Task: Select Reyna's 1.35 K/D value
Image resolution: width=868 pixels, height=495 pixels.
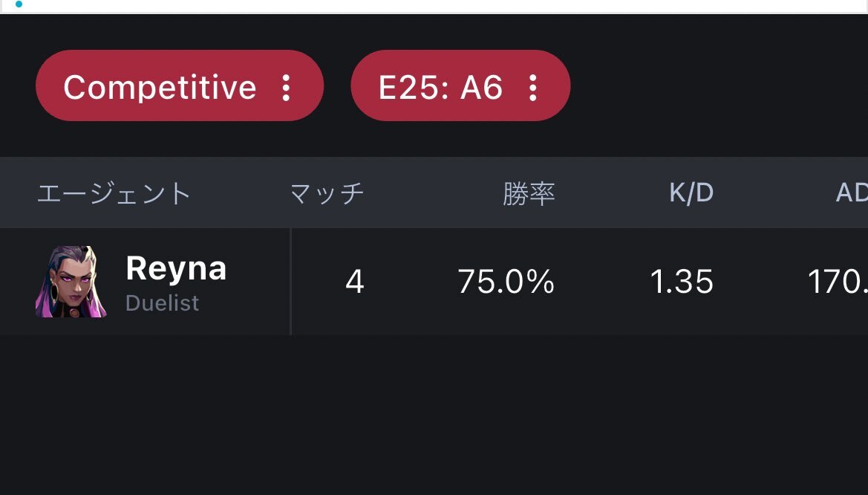Action: point(681,282)
